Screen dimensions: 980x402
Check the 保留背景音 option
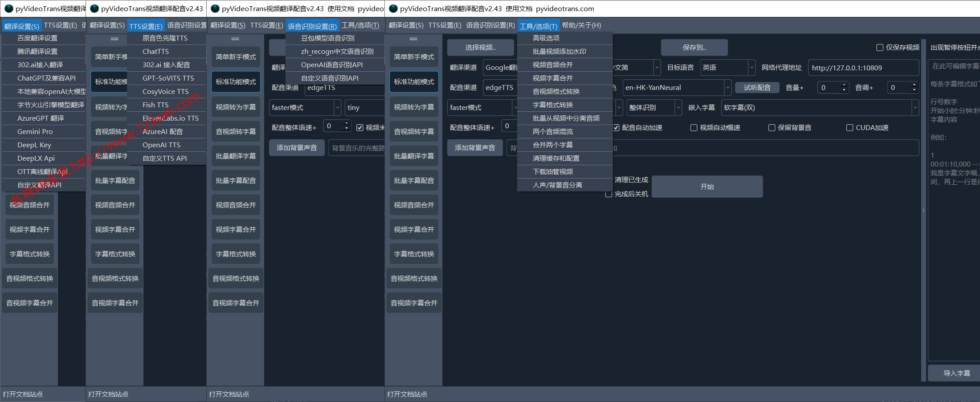tap(772, 128)
